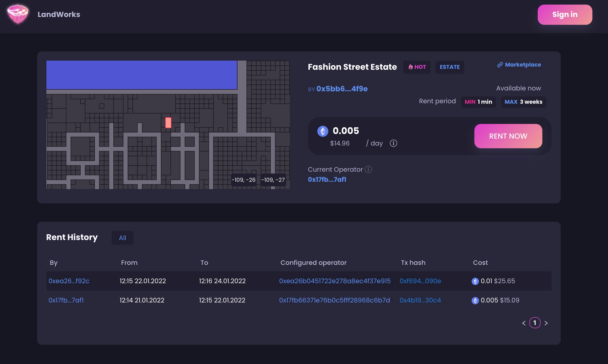The image size is (608, 364).
Task: Open configured operator 0xea26b0451722e278a8ec4f37e915
Action: point(335,281)
